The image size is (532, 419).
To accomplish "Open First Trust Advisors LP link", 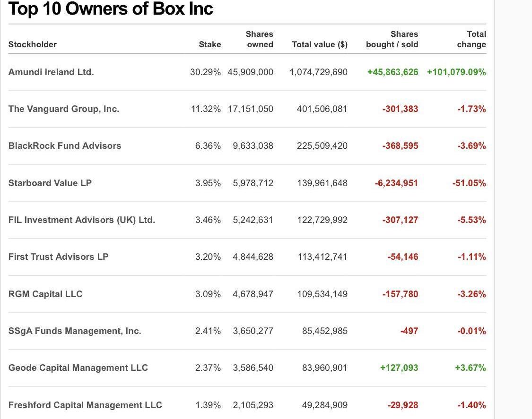I will click(x=58, y=257).
